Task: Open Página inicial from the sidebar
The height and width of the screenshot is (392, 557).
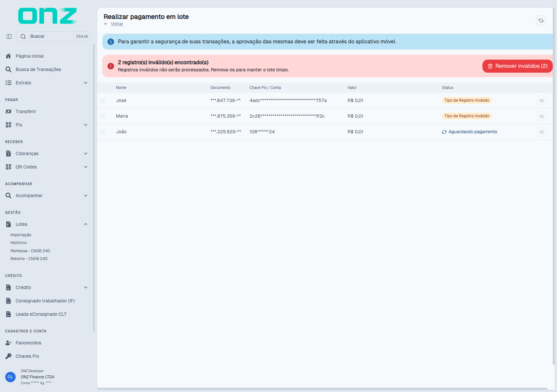Action: pos(47,56)
